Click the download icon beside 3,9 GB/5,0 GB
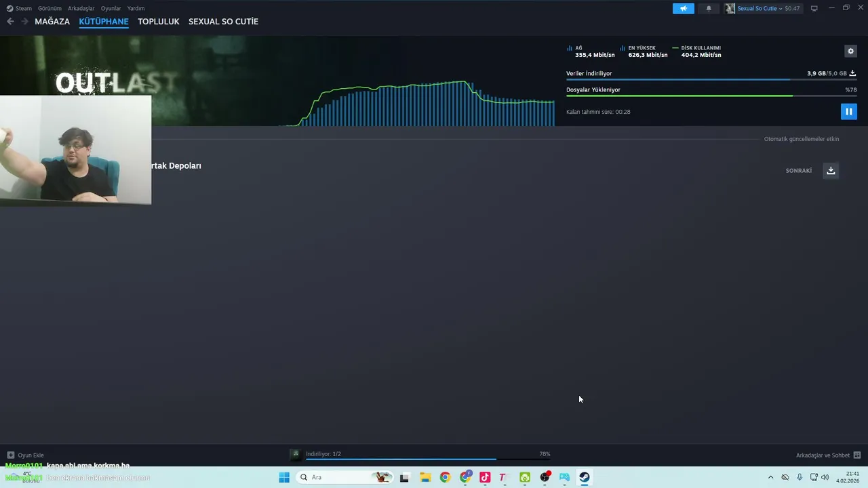The image size is (868, 488). click(852, 73)
